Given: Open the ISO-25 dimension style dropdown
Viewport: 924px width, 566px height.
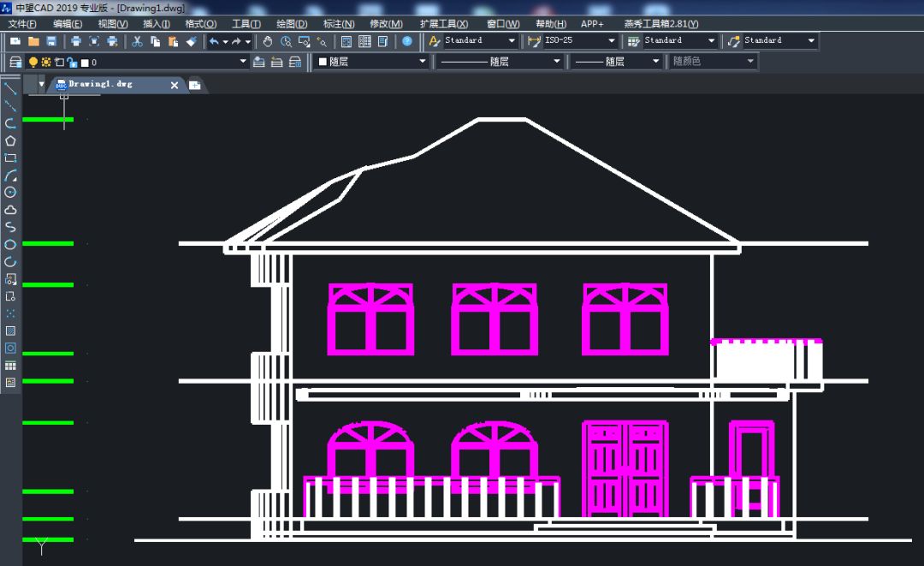Looking at the screenshot, I should pos(611,41).
